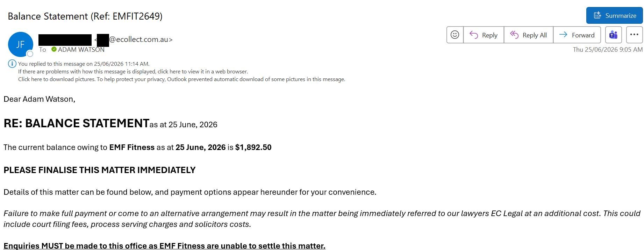This screenshot has height=250, width=644.
Task: Open the more actions ellipsis menu
Action: tap(634, 35)
